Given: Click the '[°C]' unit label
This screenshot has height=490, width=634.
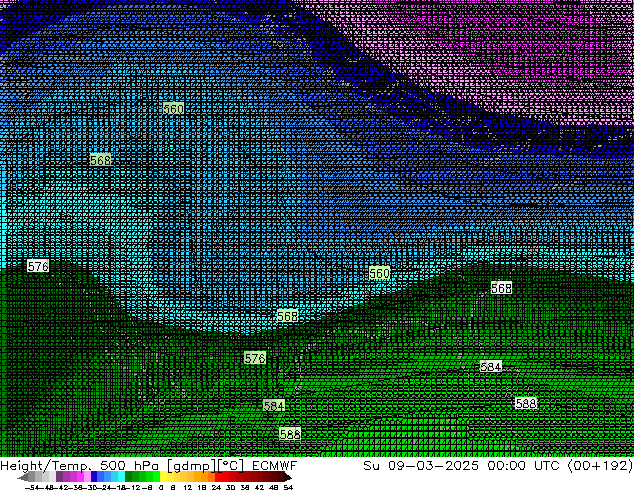Looking at the screenshot, I should coord(230,466).
